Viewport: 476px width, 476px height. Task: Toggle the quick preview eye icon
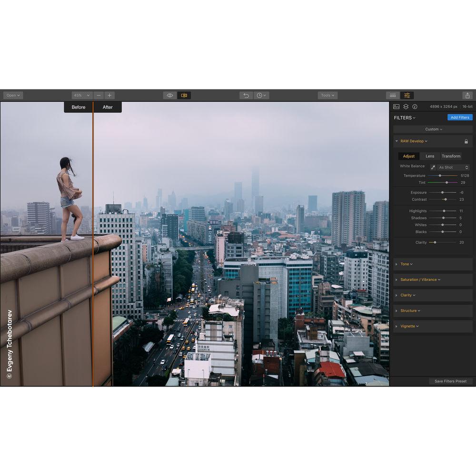pyautogui.click(x=170, y=95)
